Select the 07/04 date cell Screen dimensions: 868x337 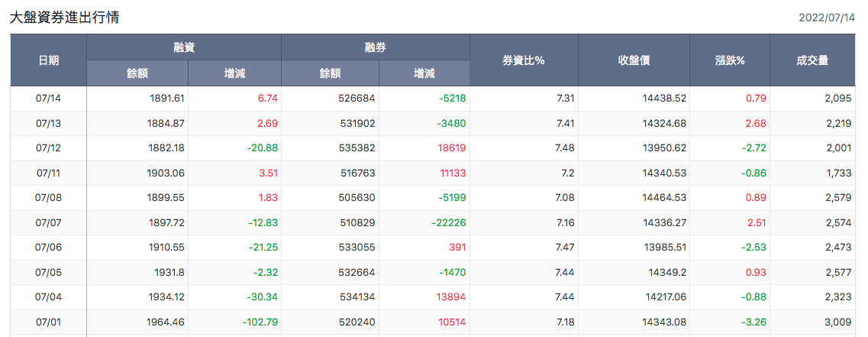click(48, 297)
